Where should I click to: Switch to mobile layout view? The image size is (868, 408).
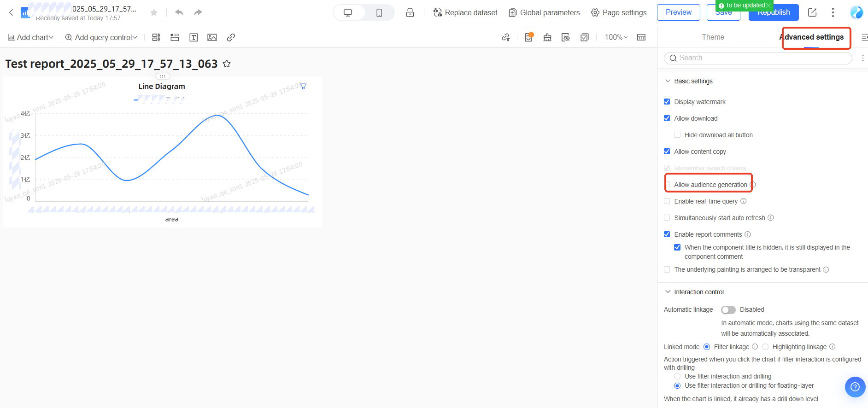[379, 13]
